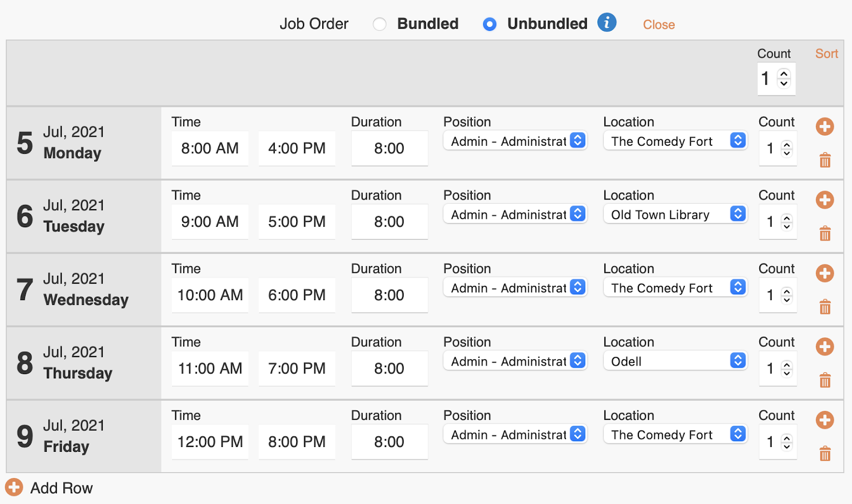
Task: Click Tuesday's 5:00 PM end time field
Action: pyautogui.click(x=297, y=222)
